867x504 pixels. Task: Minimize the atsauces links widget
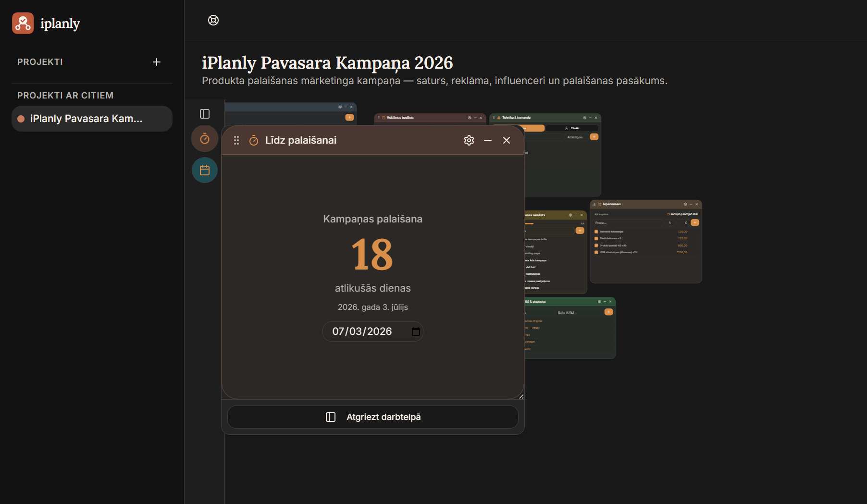[x=605, y=302]
